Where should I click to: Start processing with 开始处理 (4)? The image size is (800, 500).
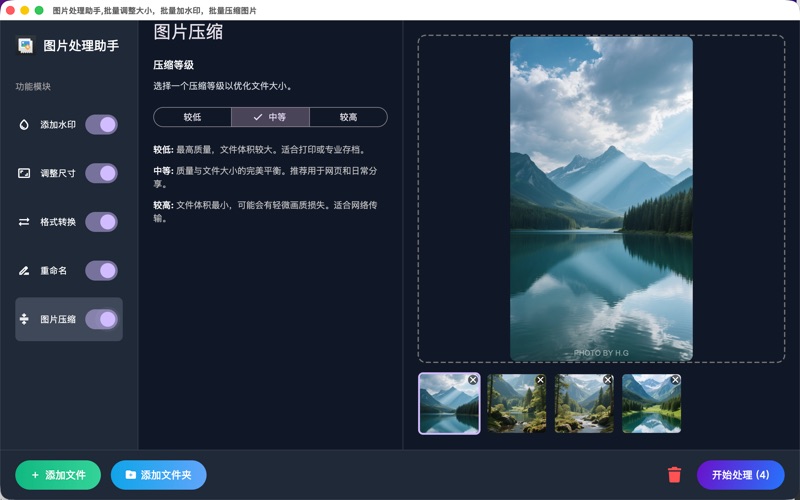740,475
